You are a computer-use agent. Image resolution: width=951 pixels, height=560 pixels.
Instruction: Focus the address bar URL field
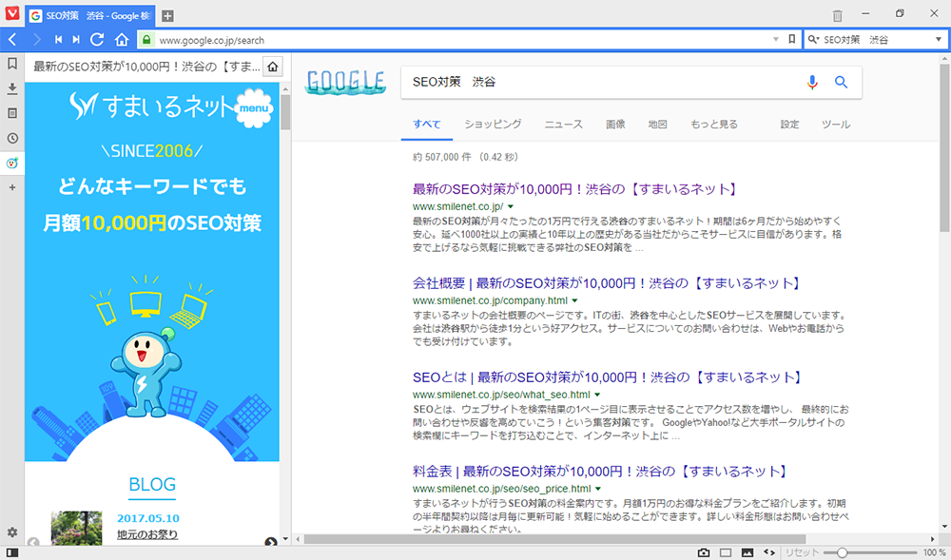click(x=462, y=40)
